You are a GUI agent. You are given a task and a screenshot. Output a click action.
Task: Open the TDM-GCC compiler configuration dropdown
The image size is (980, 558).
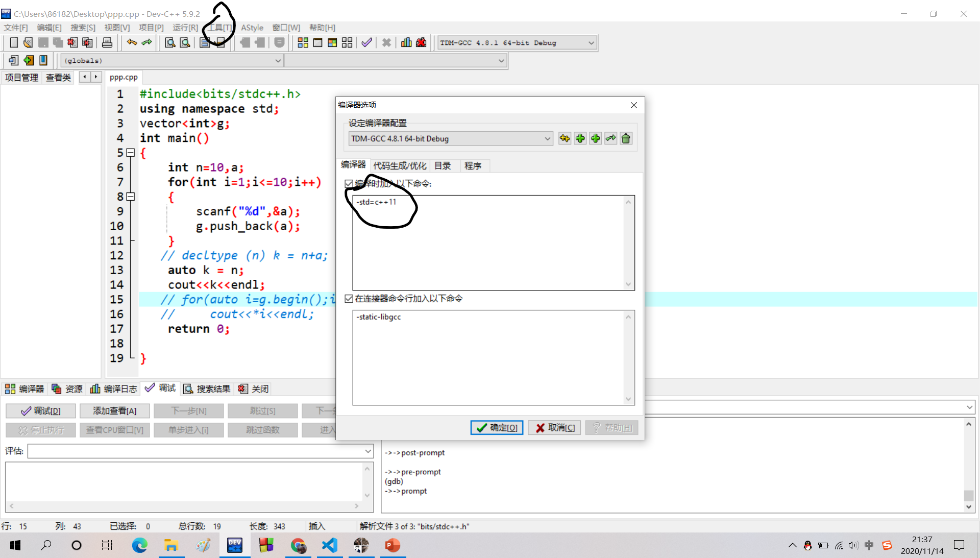pyautogui.click(x=547, y=138)
